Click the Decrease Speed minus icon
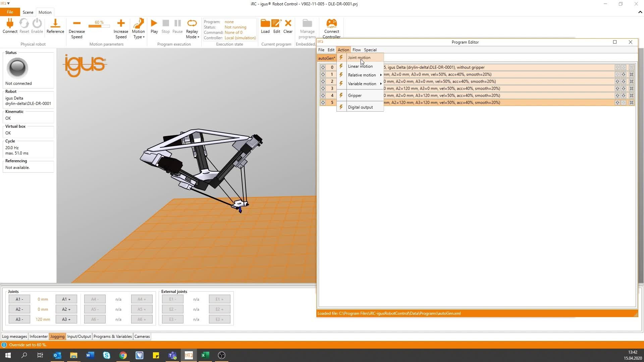 [x=77, y=23]
